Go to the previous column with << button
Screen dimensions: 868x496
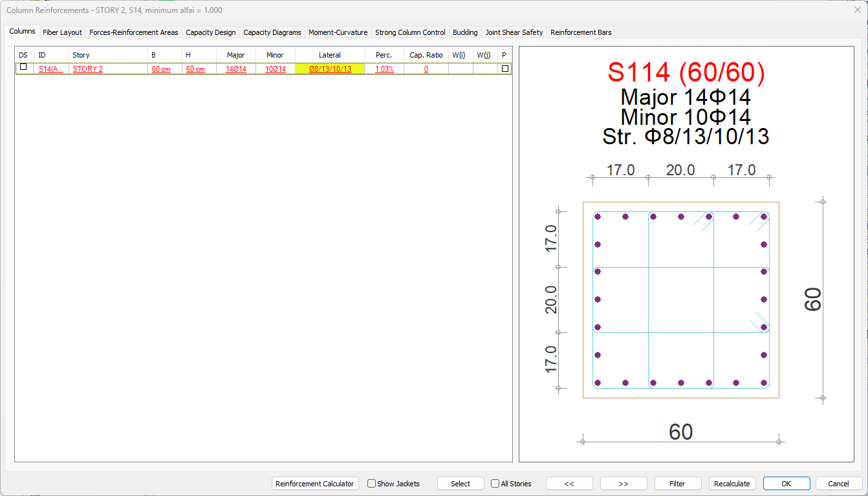click(x=569, y=484)
